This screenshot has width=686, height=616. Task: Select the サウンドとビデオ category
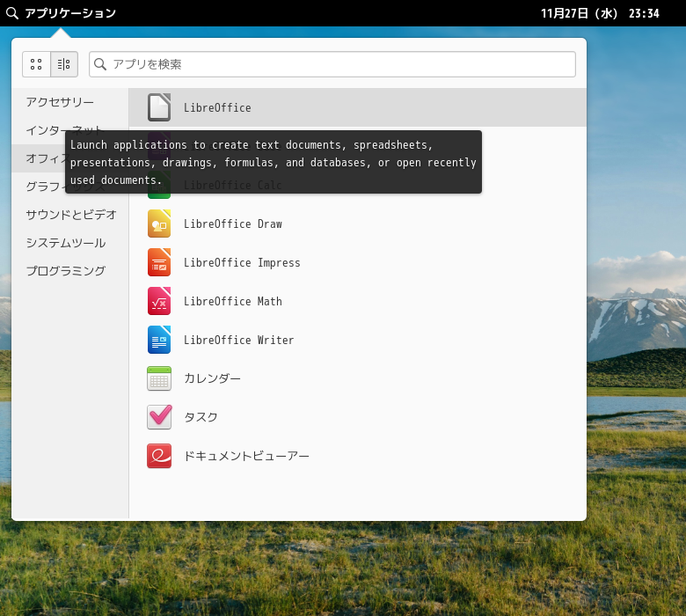point(71,215)
